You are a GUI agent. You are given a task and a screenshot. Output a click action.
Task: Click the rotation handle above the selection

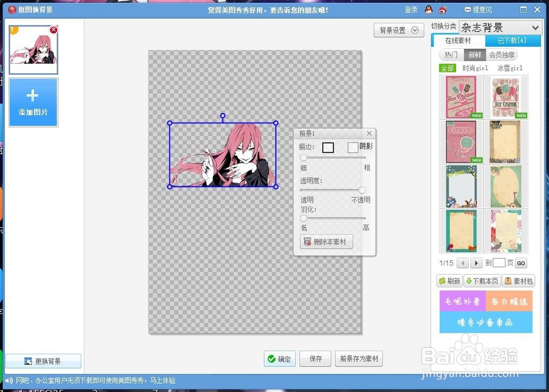(x=223, y=115)
